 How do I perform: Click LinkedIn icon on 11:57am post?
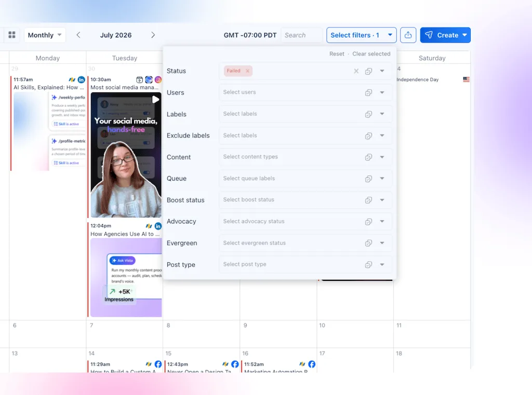pos(82,80)
